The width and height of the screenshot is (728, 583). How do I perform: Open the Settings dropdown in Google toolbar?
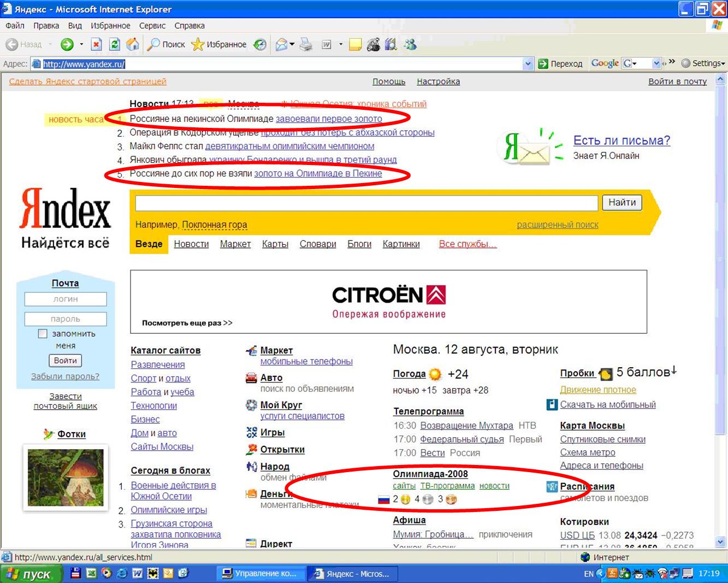(x=703, y=63)
